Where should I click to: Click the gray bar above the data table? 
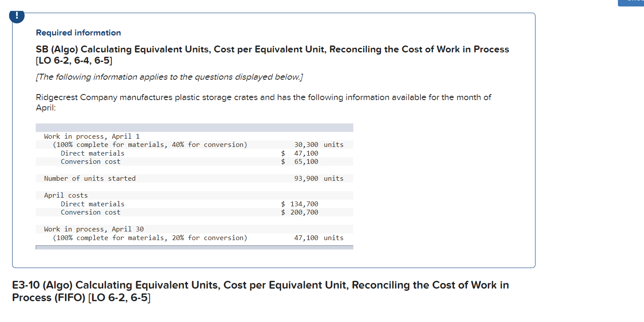point(194,127)
